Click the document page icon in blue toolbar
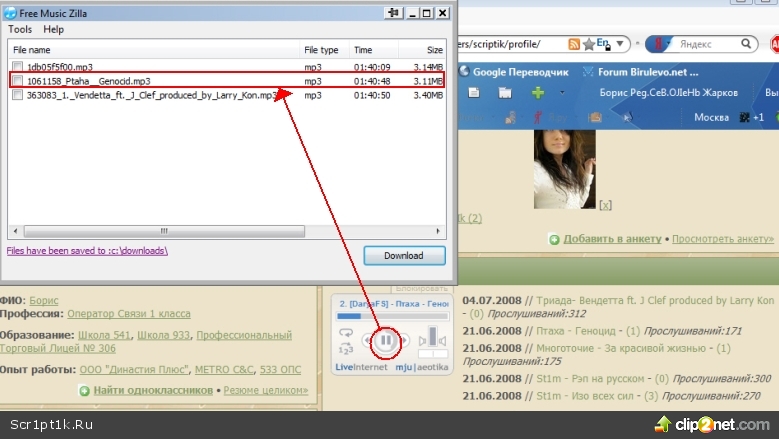779x439 pixels. 473,92
